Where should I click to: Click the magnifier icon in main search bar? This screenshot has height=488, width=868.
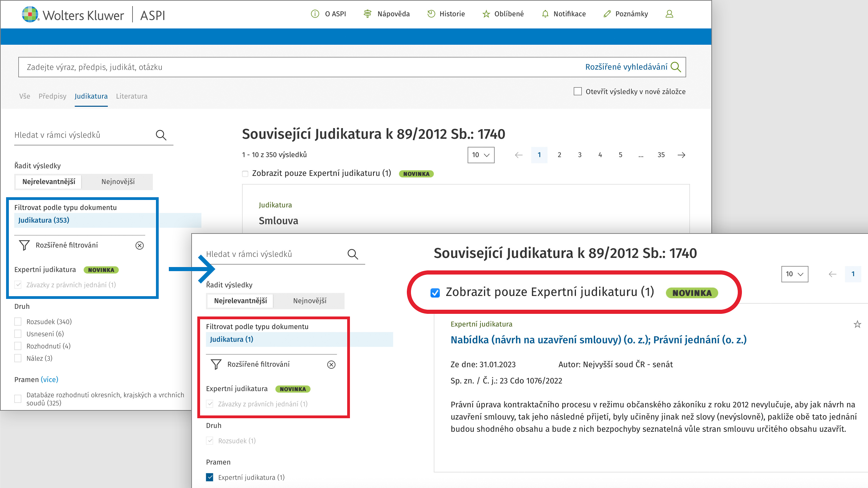[676, 67]
